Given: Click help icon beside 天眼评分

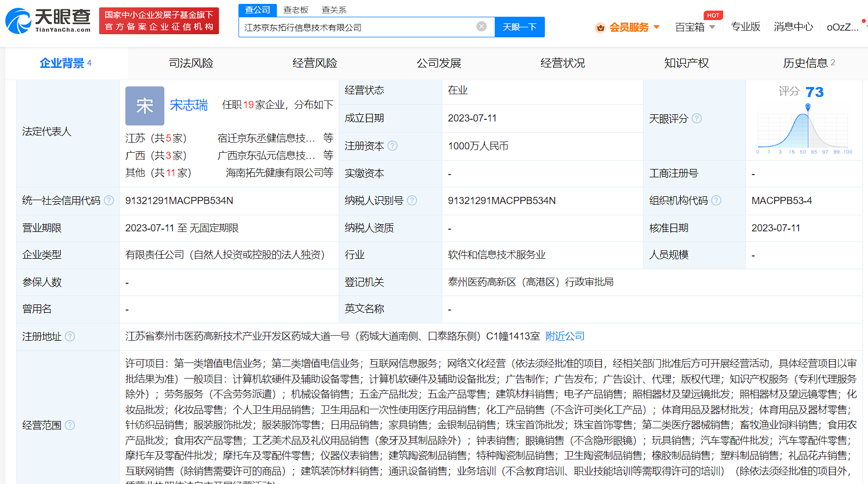Looking at the screenshot, I should click(x=696, y=118).
